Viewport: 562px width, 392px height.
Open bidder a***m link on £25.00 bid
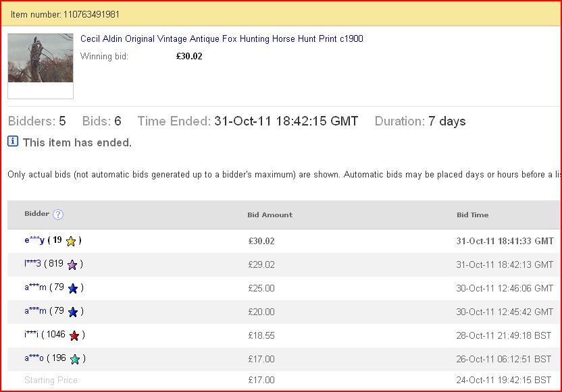coord(36,287)
